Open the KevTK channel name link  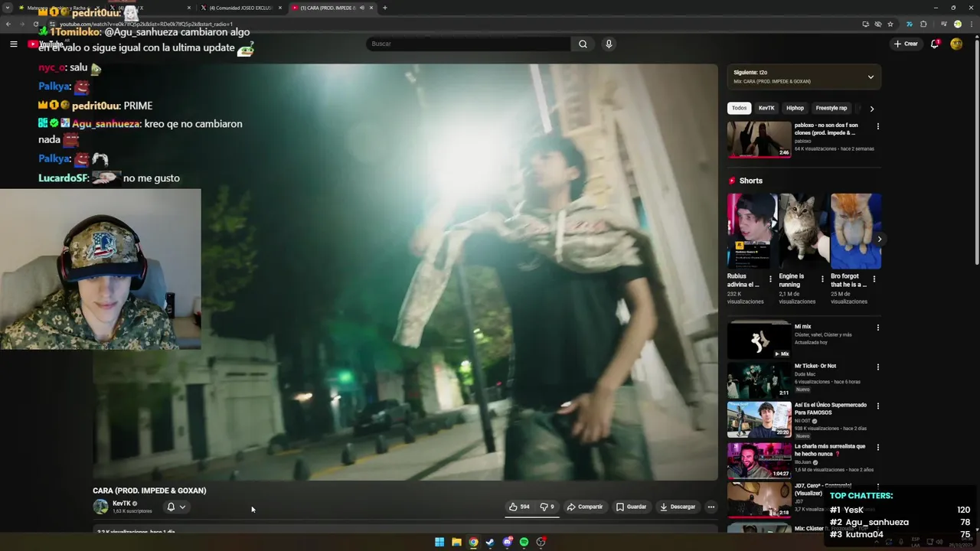tap(122, 504)
